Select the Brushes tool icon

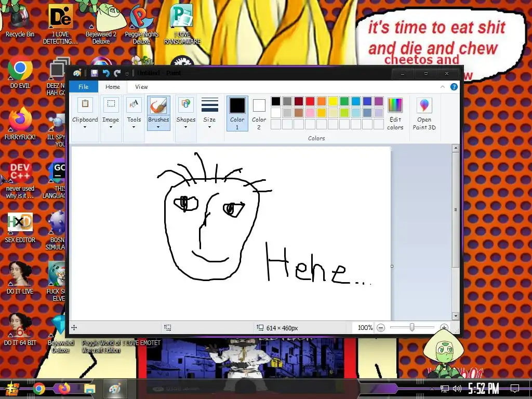coord(158,105)
